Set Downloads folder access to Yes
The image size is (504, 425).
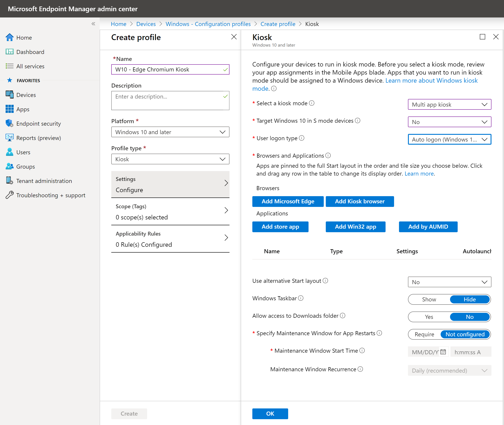pos(429,317)
